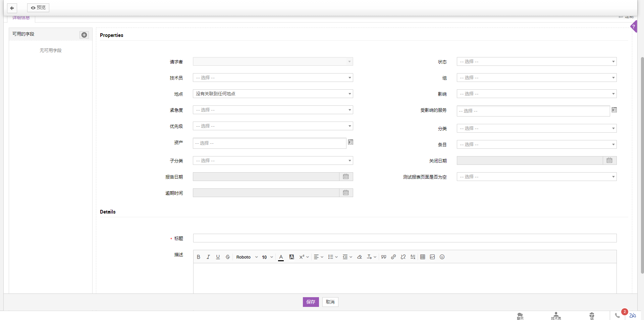Screen dimensions: 644x320
Task: Toggle bold formatting in description editor
Action: coord(199,257)
